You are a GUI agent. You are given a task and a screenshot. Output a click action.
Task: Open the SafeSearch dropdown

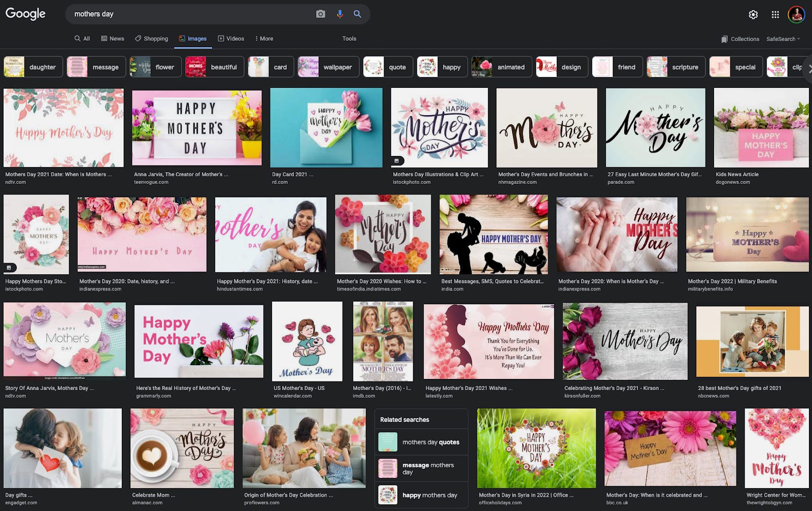784,39
